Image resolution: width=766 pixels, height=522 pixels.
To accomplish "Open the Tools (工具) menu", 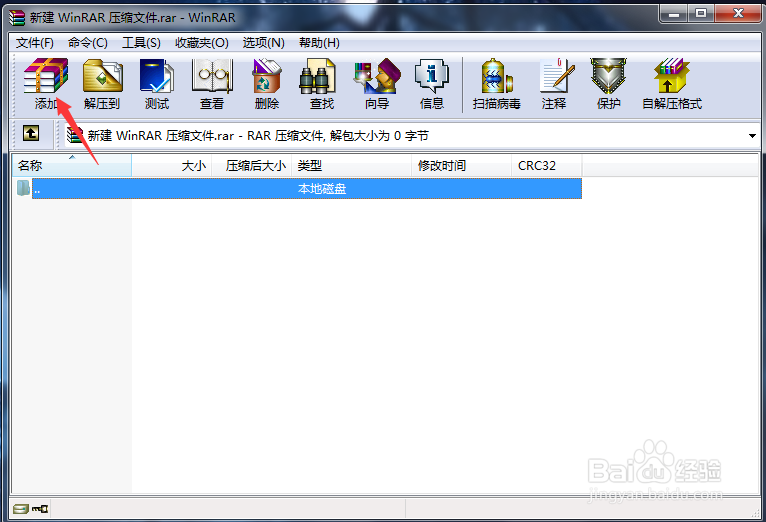I will 141,43.
